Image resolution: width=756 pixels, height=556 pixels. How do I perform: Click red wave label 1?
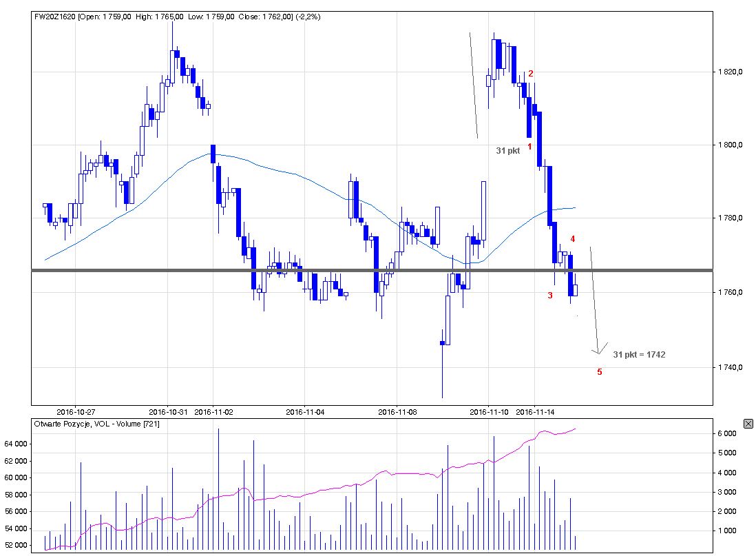coord(529,146)
